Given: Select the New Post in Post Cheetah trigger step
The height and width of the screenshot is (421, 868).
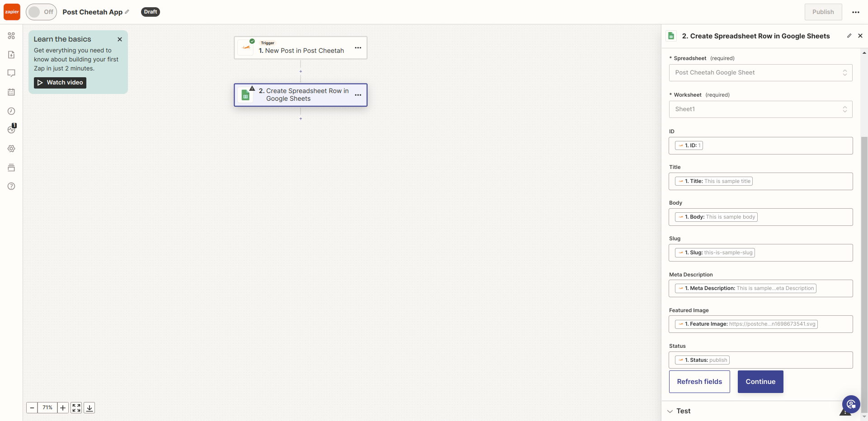Looking at the screenshot, I should tap(301, 48).
